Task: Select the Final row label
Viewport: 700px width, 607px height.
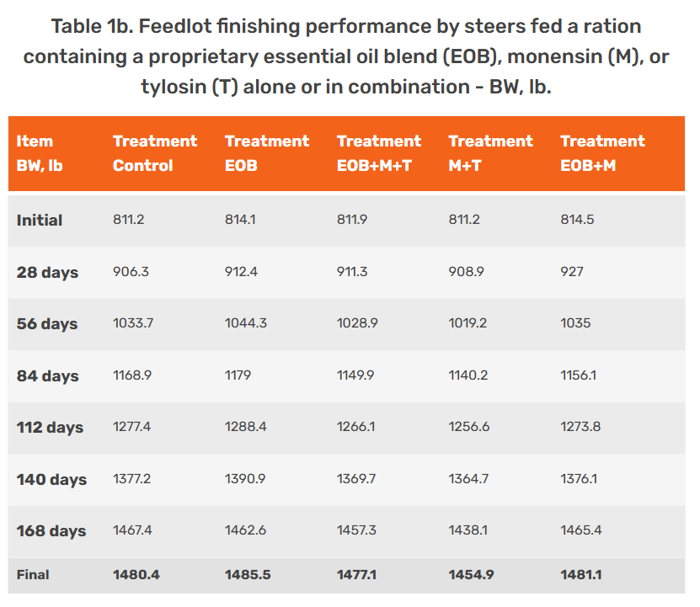Action: [33, 575]
